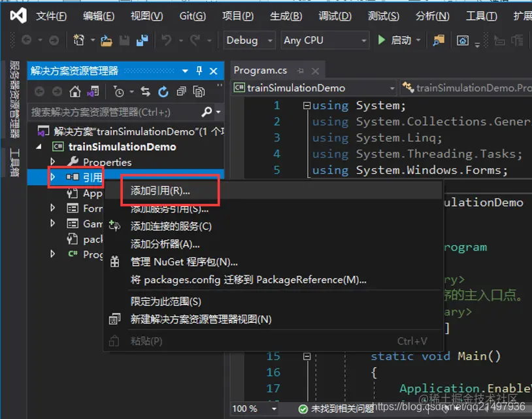Choose packages.config 迁移到 PackageReference menu item

coord(273,280)
